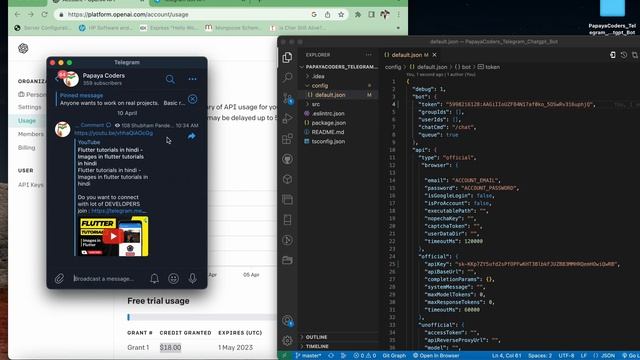640x360 pixels.
Task: Bookmark this page with the star icon
Action: pos(341,14)
